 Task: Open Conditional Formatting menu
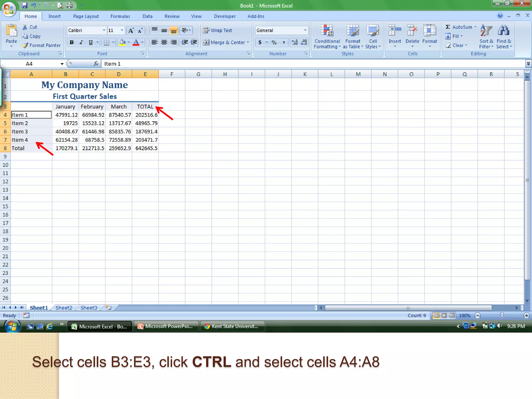(327, 37)
